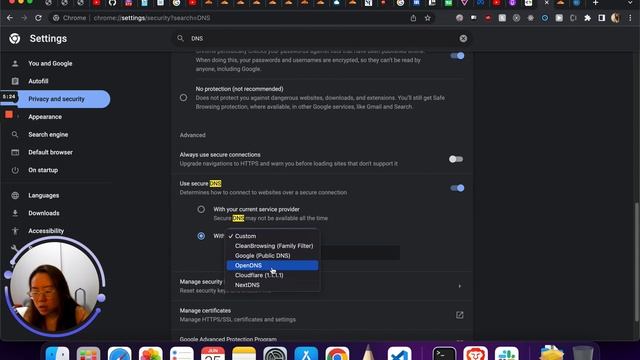This screenshot has width=640, height=360.
Task: Click the selected custom provider radio button
Action: (201, 236)
